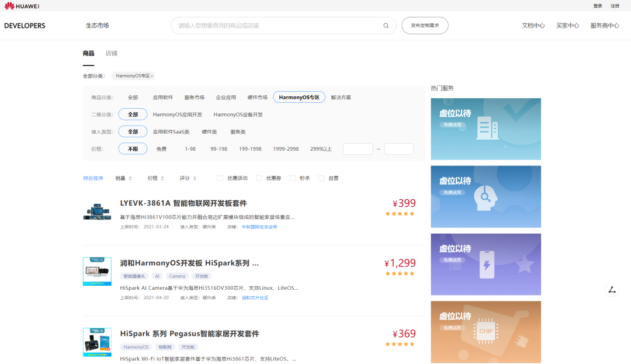This screenshot has height=364, width=631.
Task: Select 免费 price option
Action: (161, 149)
